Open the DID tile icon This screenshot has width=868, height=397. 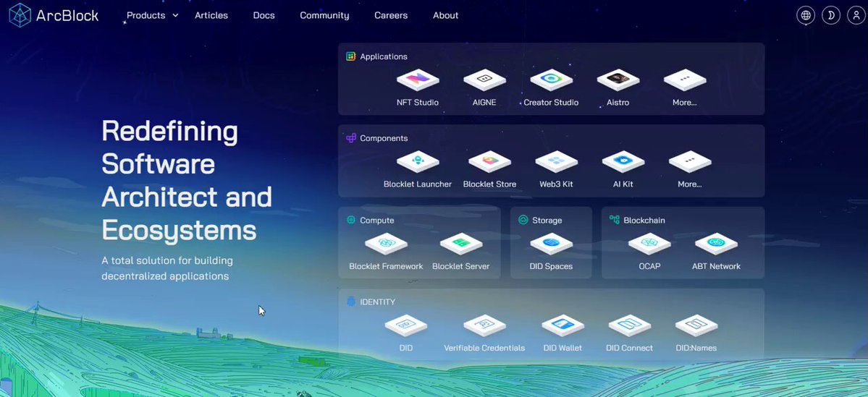[406, 325]
